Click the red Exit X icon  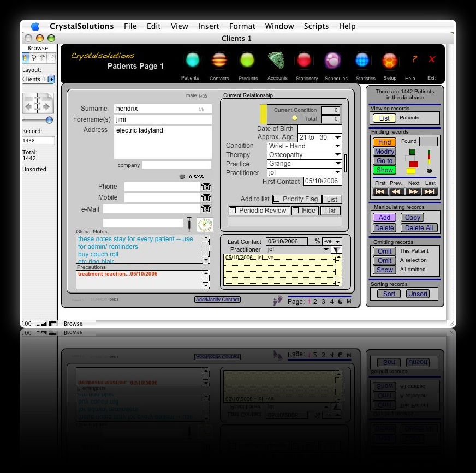(x=432, y=59)
